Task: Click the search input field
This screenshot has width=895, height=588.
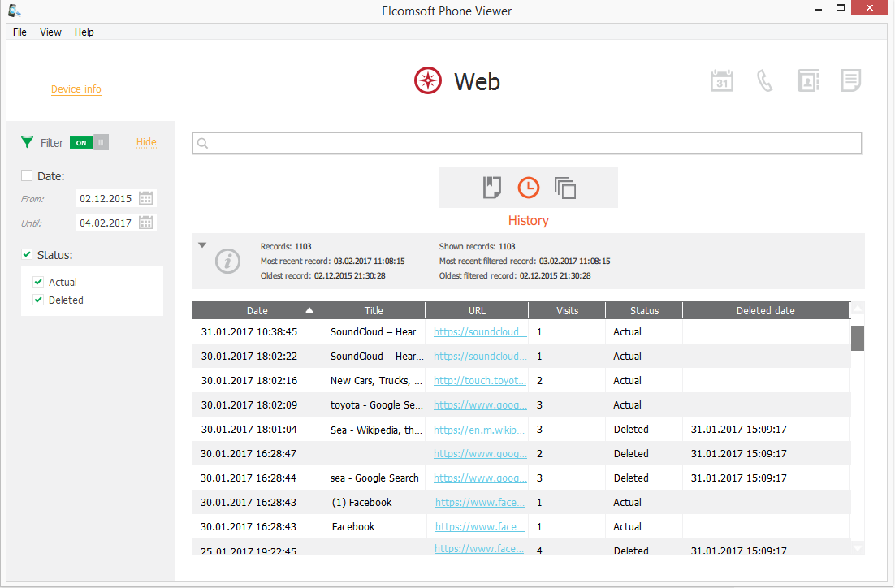Action: coord(527,143)
